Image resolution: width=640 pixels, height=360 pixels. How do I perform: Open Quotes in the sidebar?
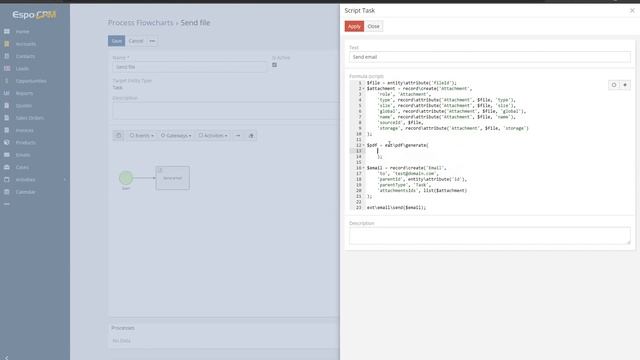click(23, 106)
